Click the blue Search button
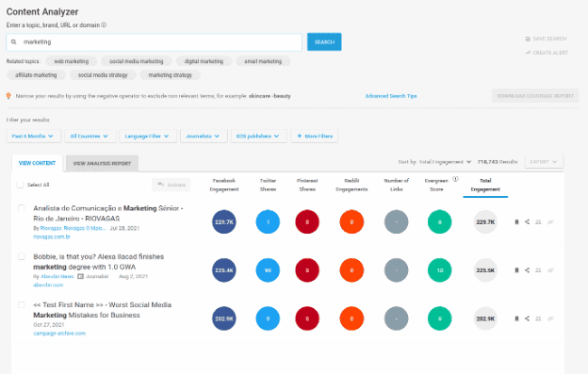 click(x=324, y=42)
